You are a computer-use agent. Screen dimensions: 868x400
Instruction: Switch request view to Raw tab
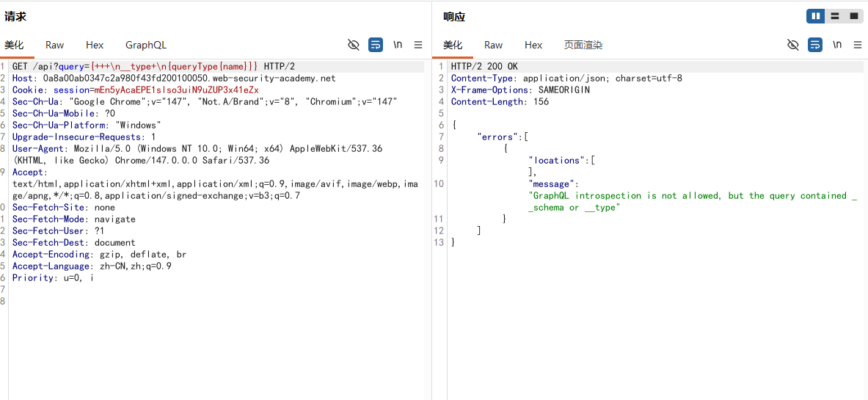55,46
